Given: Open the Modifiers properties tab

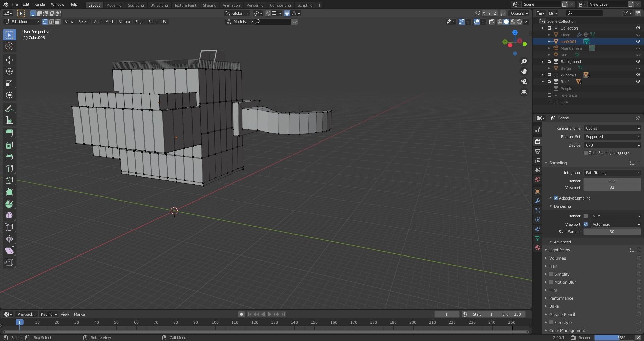Looking at the screenshot, I should [x=538, y=201].
